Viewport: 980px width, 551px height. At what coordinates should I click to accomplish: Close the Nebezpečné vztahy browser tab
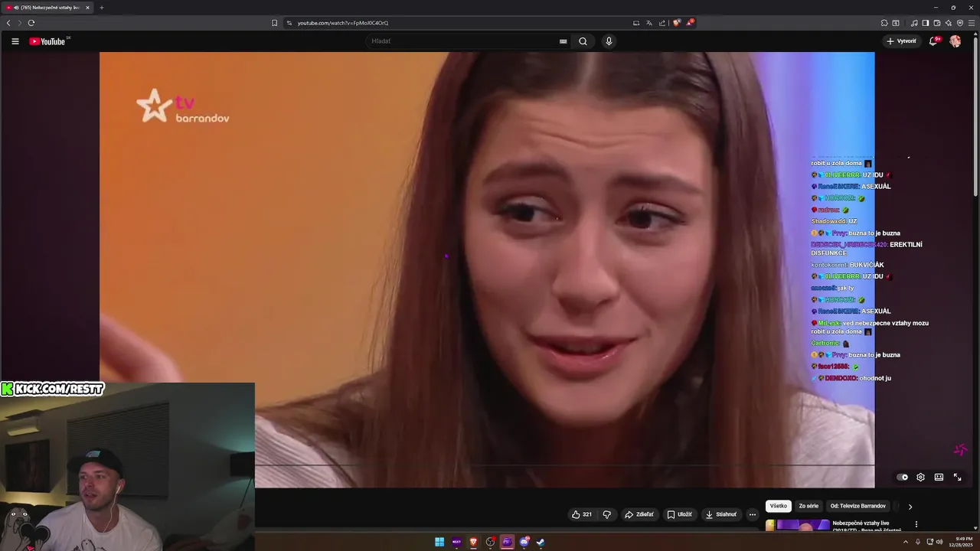(87, 8)
